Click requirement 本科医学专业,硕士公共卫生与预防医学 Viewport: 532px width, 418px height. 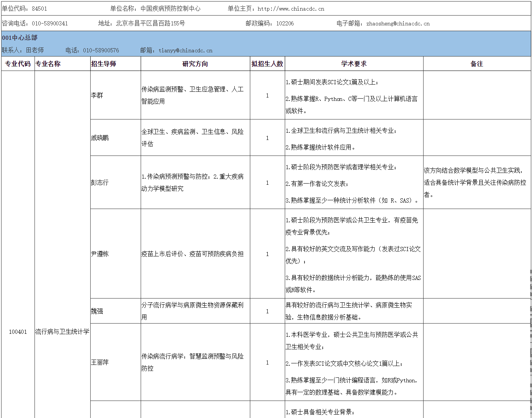pos(352,341)
